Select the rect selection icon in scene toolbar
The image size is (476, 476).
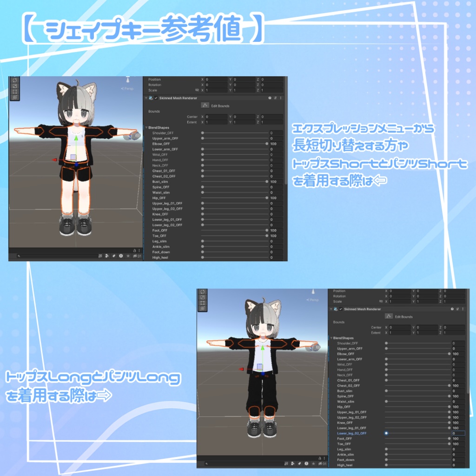[14, 92]
